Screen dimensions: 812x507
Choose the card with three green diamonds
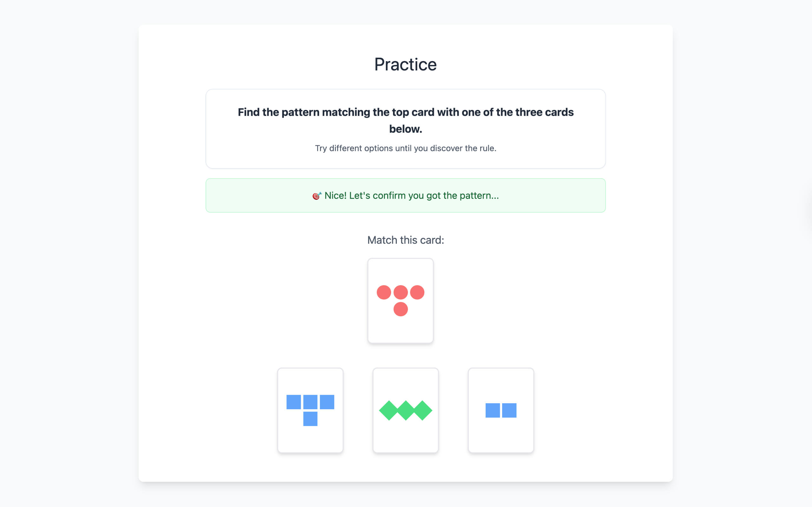(405, 410)
